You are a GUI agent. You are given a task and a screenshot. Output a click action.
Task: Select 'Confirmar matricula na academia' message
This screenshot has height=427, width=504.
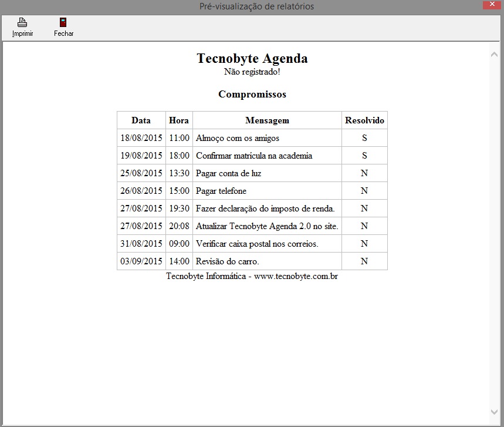[254, 156]
